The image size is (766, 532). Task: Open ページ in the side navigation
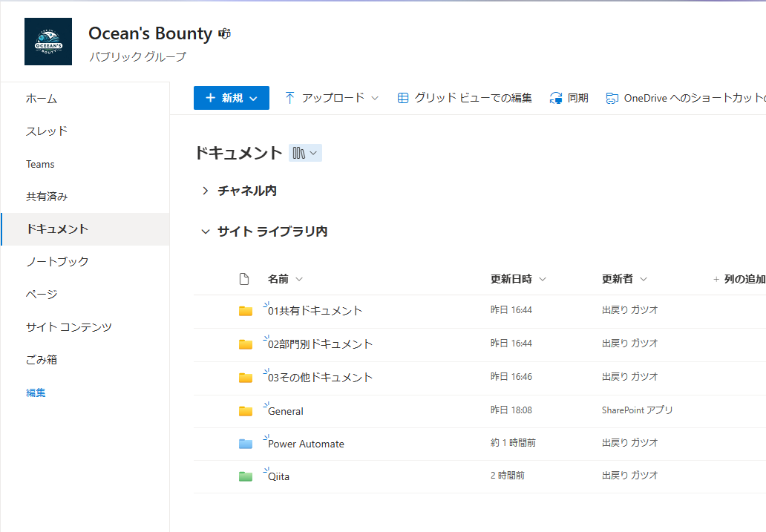click(42, 294)
